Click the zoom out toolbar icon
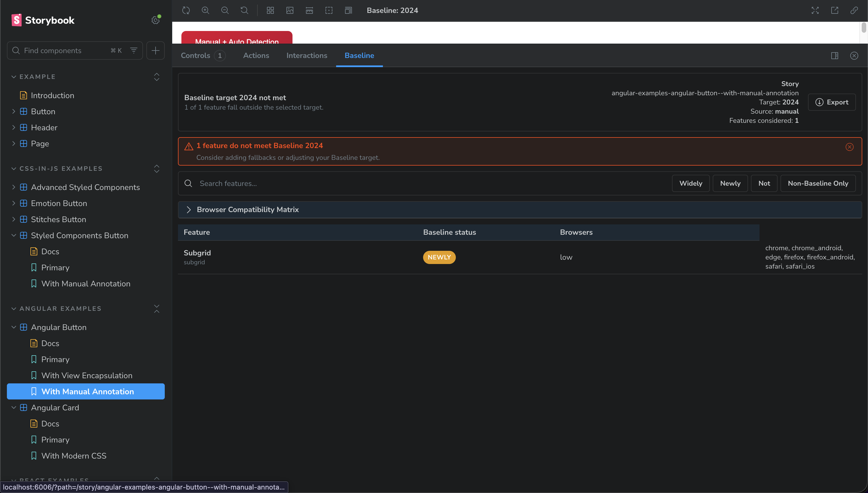Viewport: 868px width, 493px height. (225, 11)
